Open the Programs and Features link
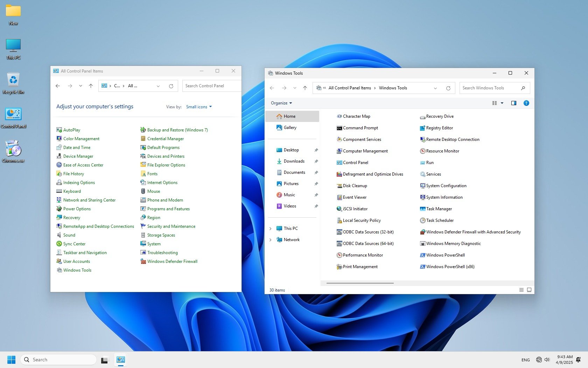 point(168,209)
